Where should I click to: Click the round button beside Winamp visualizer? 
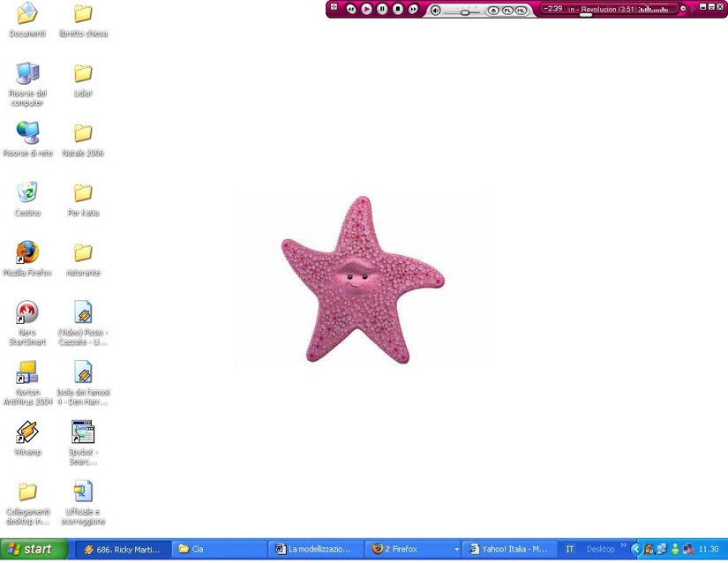click(x=682, y=8)
